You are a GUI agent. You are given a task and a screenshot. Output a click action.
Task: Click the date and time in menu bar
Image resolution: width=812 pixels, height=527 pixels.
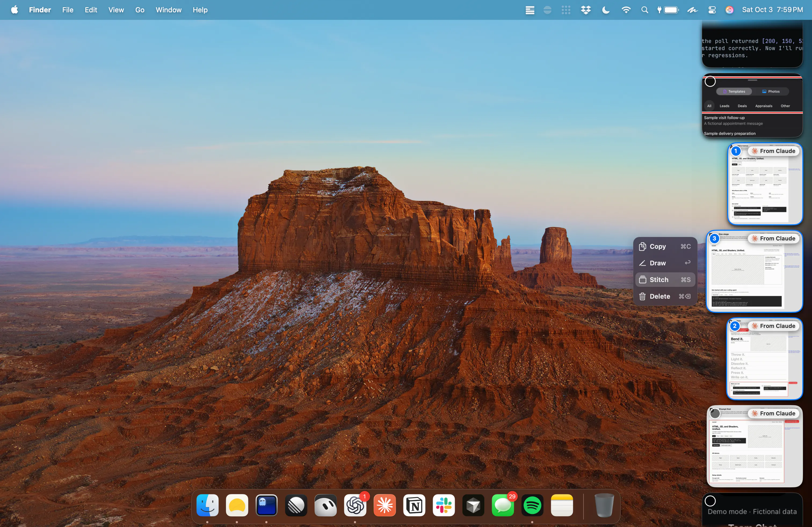point(773,10)
